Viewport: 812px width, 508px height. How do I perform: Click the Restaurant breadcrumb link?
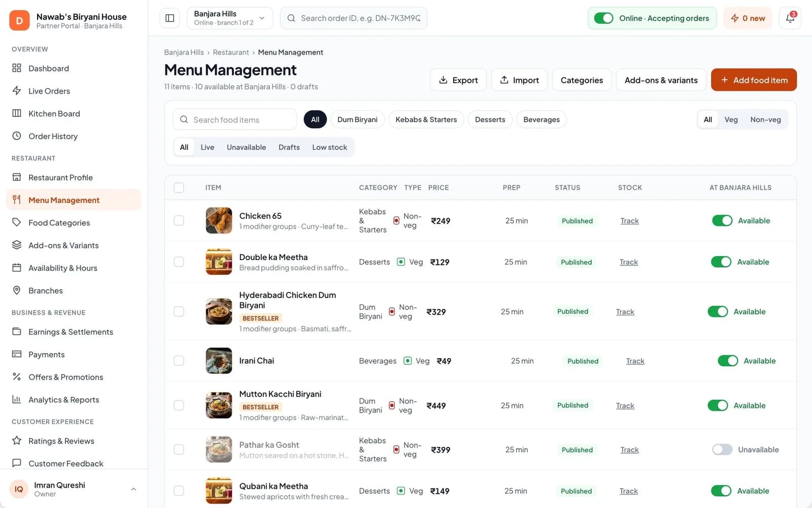pos(231,52)
